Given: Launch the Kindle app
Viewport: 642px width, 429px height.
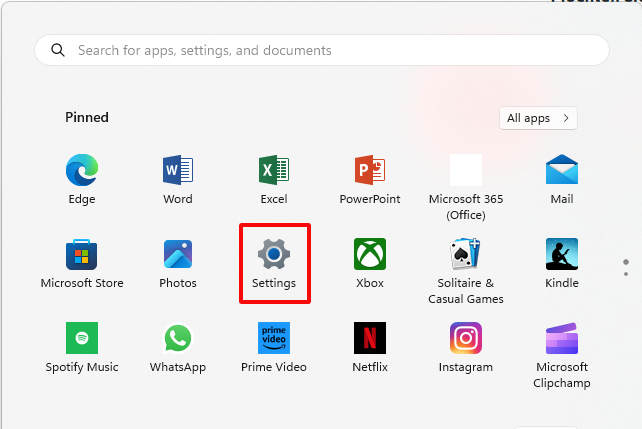Looking at the screenshot, I should click(x=562, y=255).
